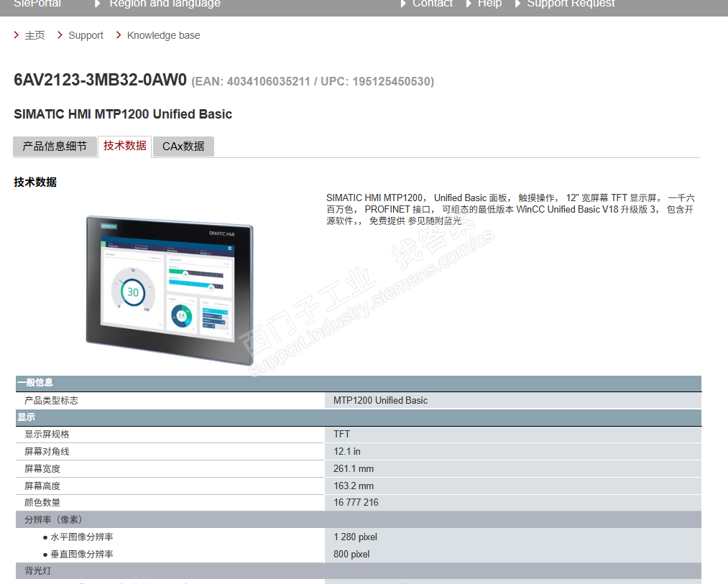This screenshot has width=728, height=584.
Task: Select value MTP1200 Unified Basic in table
Action: click(380, 401)
